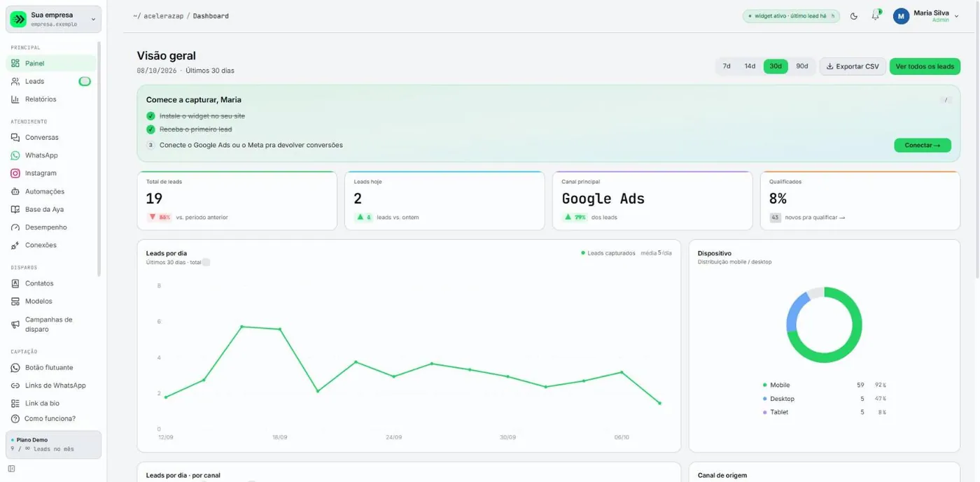Click the Desktop legend color dot
This screenshot has height=482, width=980.
[765, 399]
